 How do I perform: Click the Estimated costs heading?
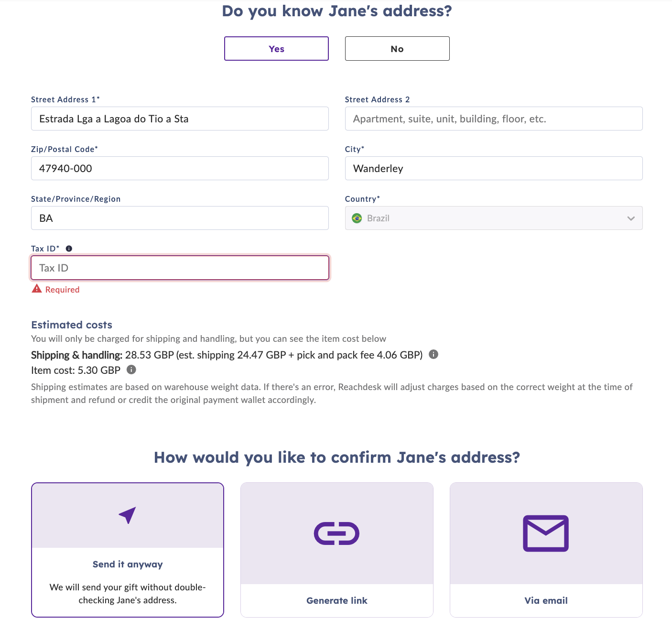tap(72, 325)
